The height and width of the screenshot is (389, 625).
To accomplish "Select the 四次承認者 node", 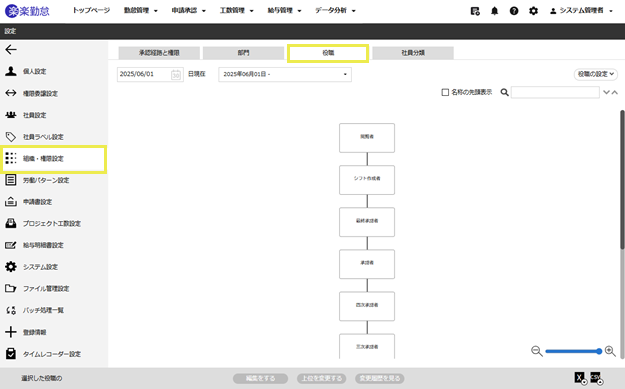I will 367,306.
